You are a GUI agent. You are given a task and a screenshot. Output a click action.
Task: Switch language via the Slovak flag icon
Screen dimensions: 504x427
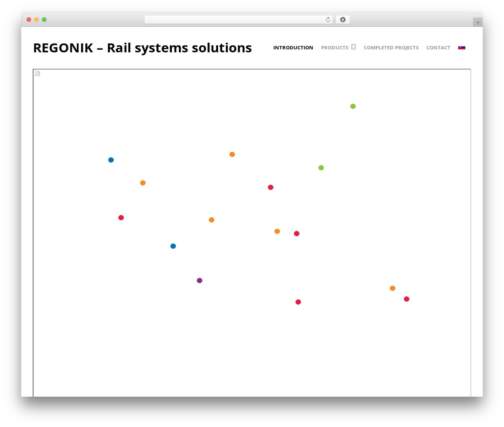coord(461,48)
